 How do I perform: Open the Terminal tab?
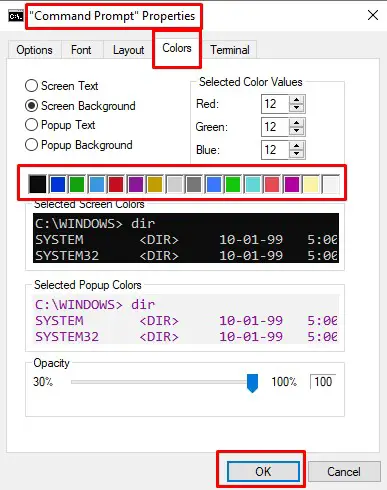(x=230, y=50)
